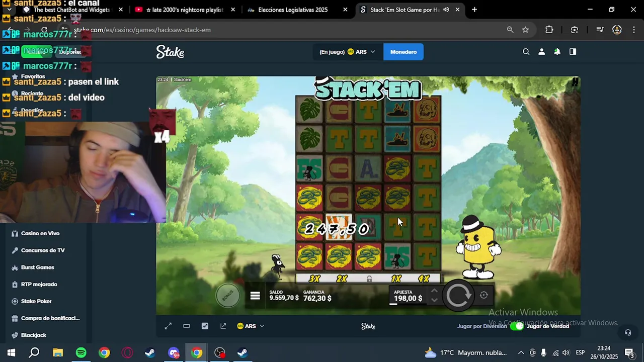Image resolution: width=644 pixels, height=362 pixels.
Task: Open a new browser tab
Action: click(x=474, y=10)
